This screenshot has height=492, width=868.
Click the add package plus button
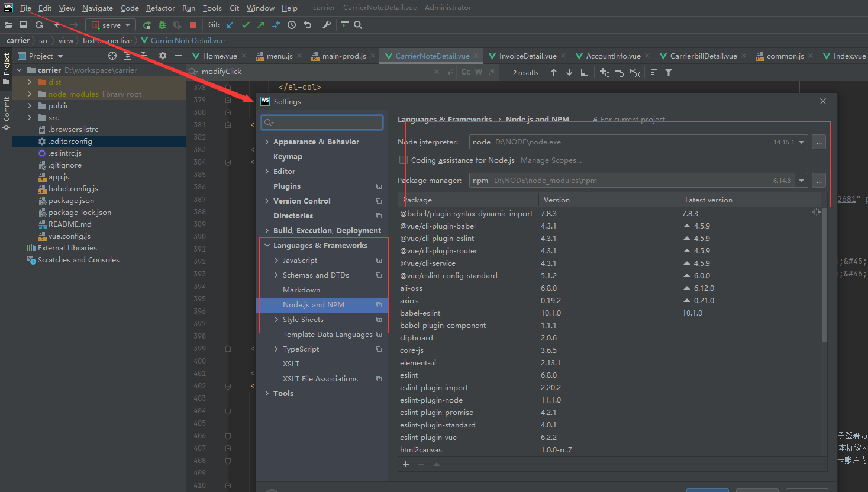(x=406, y=464)
